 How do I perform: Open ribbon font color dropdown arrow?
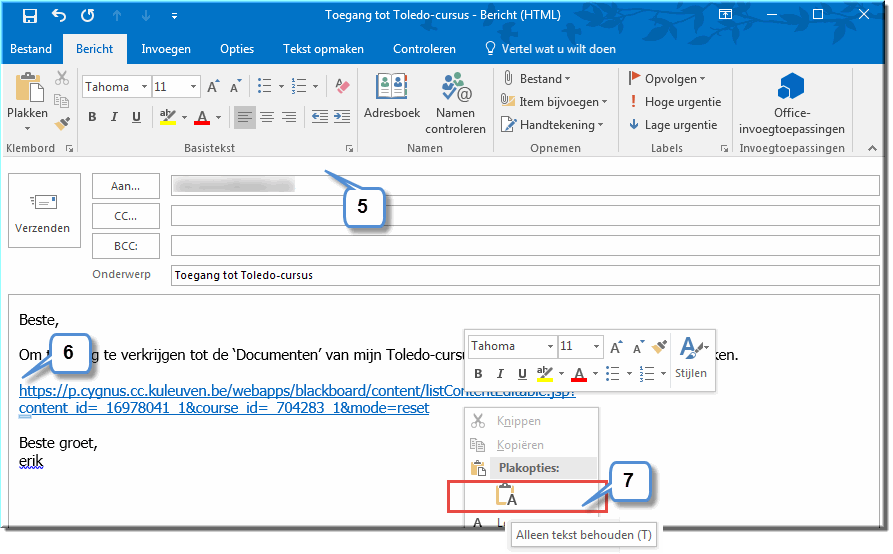[218, 117]
